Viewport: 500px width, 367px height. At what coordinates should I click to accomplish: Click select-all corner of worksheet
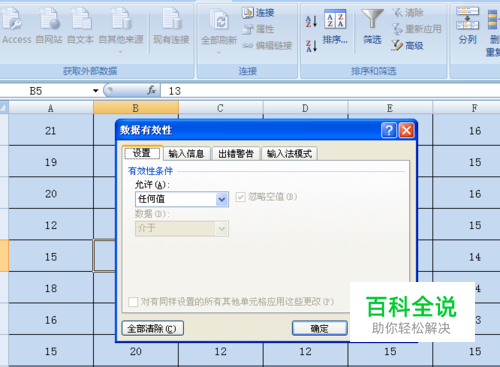click(x=4, y=108)
